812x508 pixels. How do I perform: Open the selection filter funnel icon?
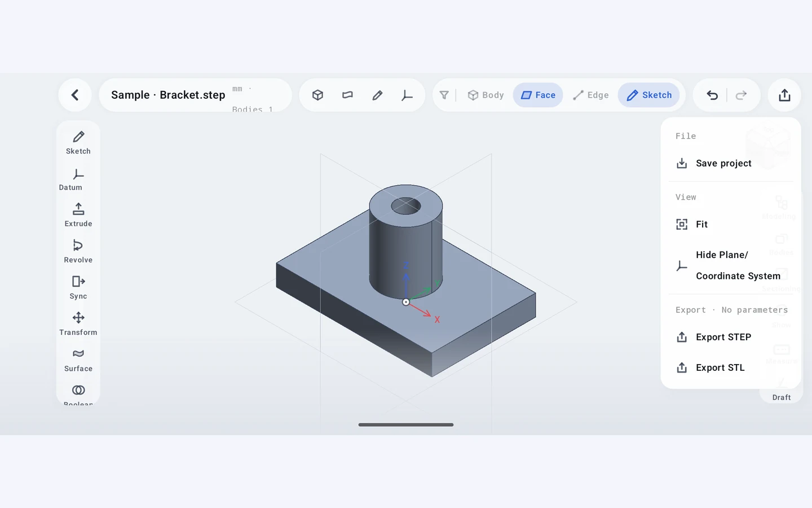444,95
